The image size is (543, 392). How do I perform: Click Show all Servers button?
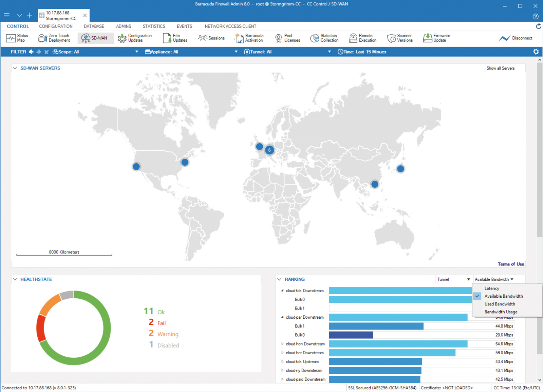tap(501, 68)
